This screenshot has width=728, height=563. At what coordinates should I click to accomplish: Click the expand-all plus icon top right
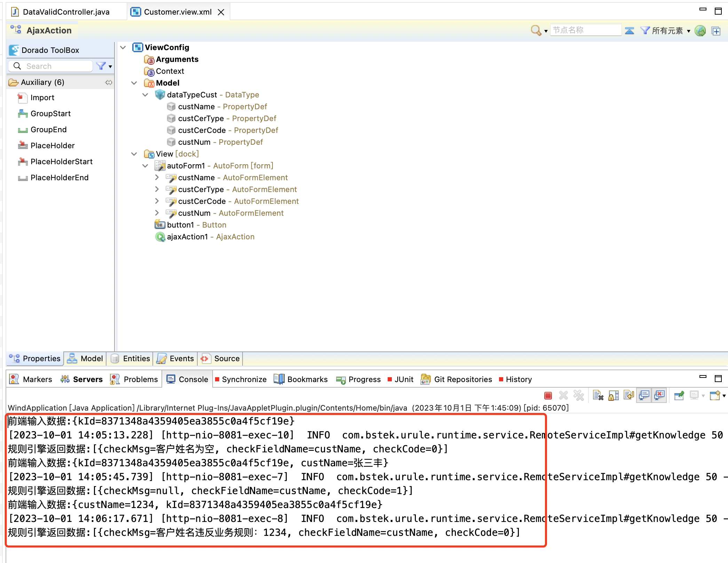coord(716,31)
